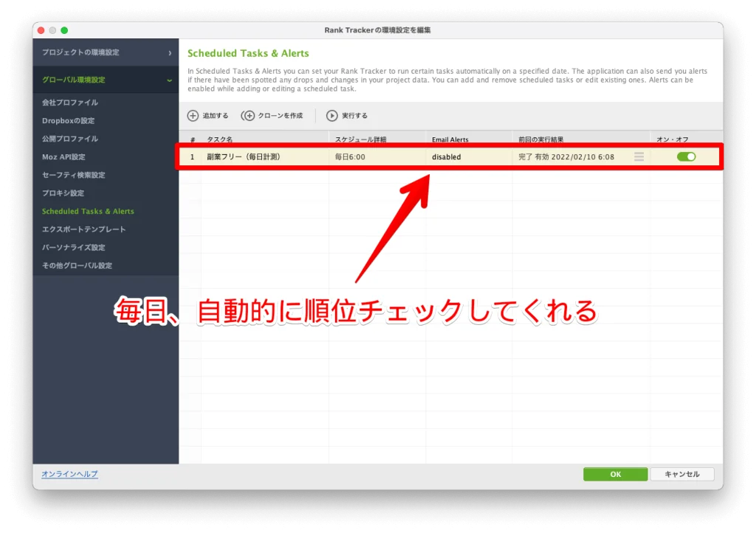This screenshot has height=533, width=756.
Task: Open エクスポートテンプレート settings
Action: [x=84, y=230]
